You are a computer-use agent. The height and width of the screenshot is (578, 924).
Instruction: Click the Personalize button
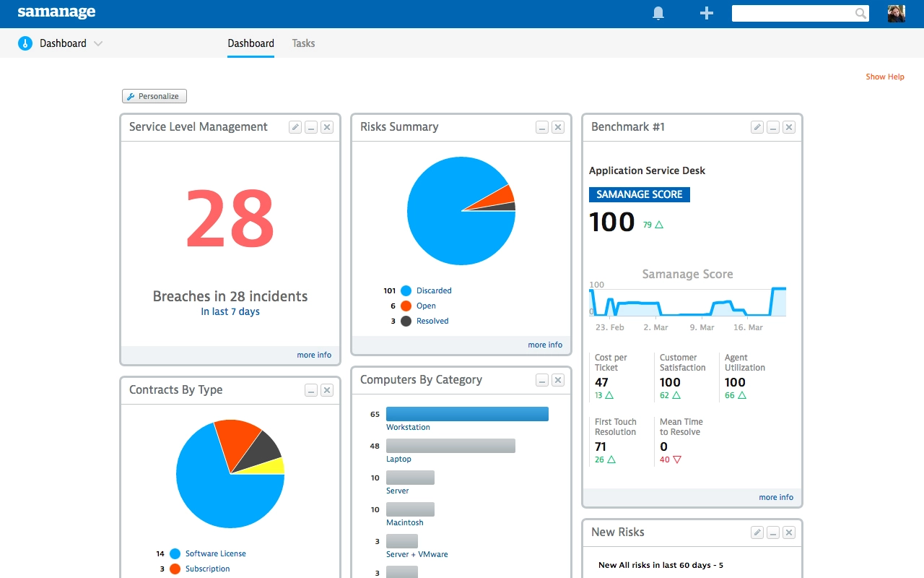click(154, 96)
